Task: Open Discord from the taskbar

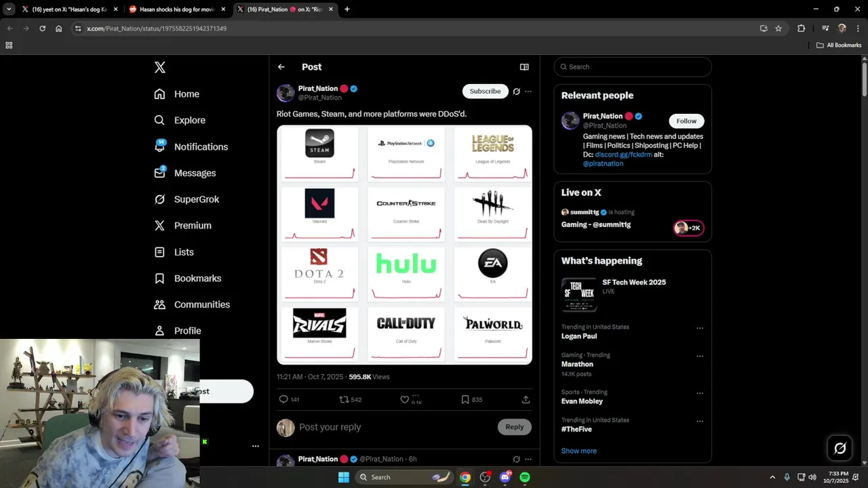Action: pos(505,477)
